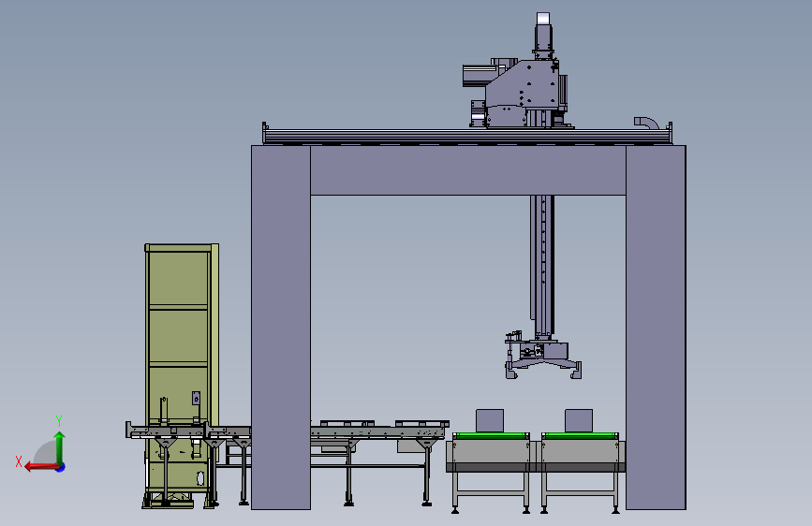Select the left gantry support column

coord(281,328)
